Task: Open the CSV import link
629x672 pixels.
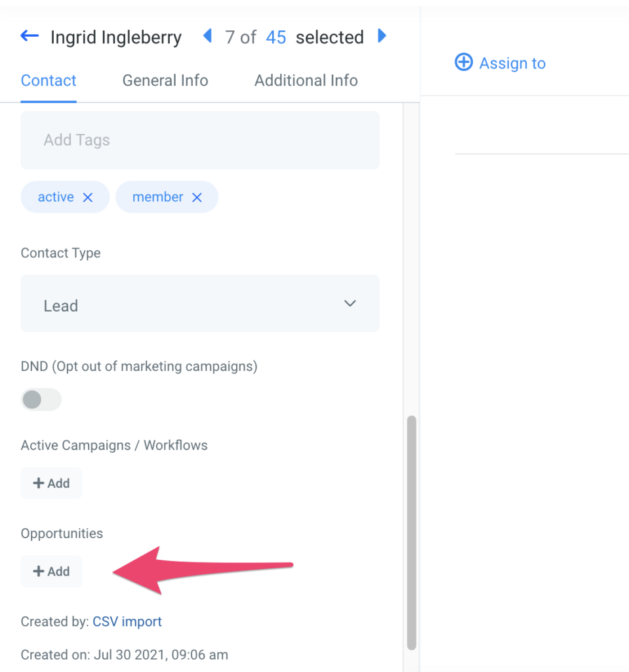Action: coord(127,621)
